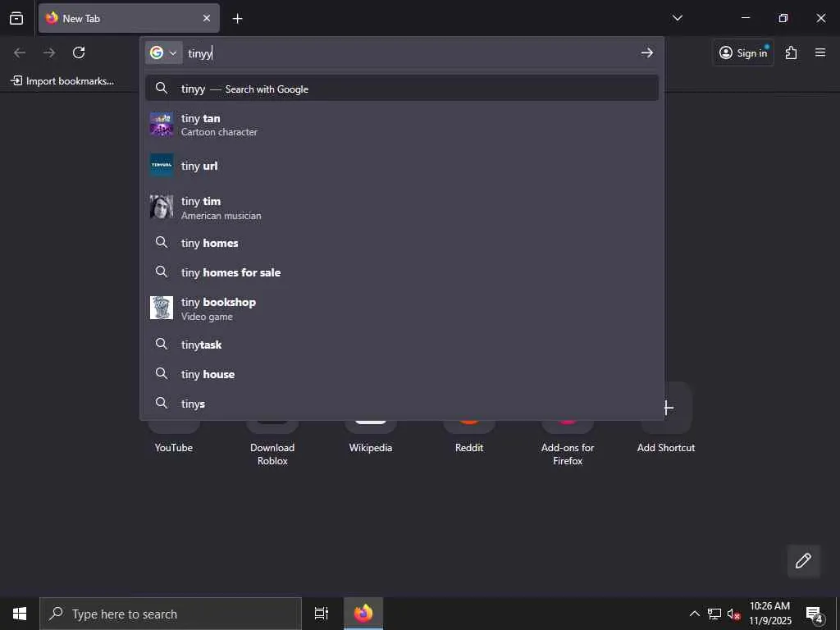The height and width of the screenshot is (630, 840).
Task: Click the Sign in button
Action: (x=743, y=52)
